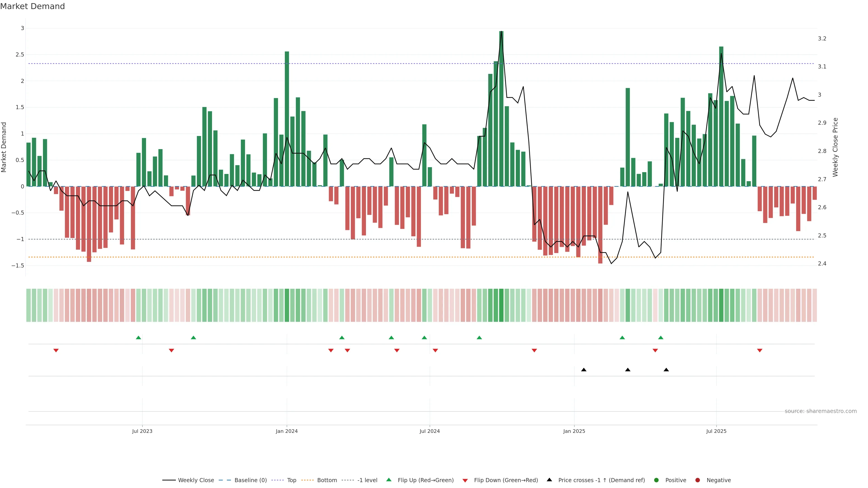The height and width of the screenshot is (488, 868).
Task: Click Price crosses -1 black triangle legend
Action: 550,480
